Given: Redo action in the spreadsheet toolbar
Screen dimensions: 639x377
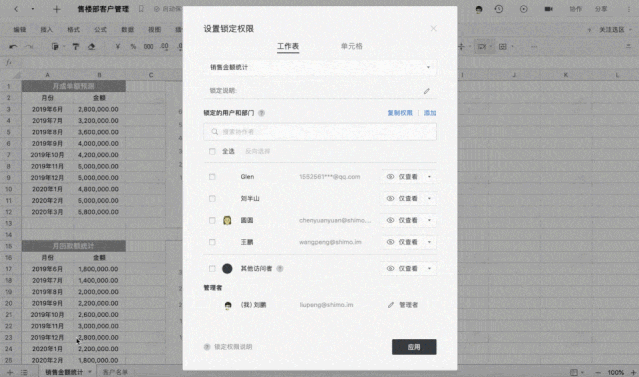Looking at the screenshot, I should tap(29, 47).
